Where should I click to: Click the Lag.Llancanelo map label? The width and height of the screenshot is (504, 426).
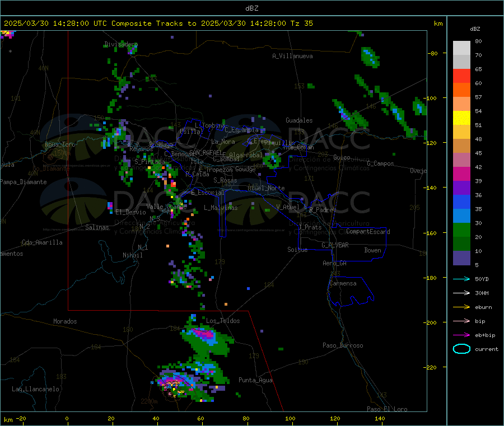pos(36,389)
